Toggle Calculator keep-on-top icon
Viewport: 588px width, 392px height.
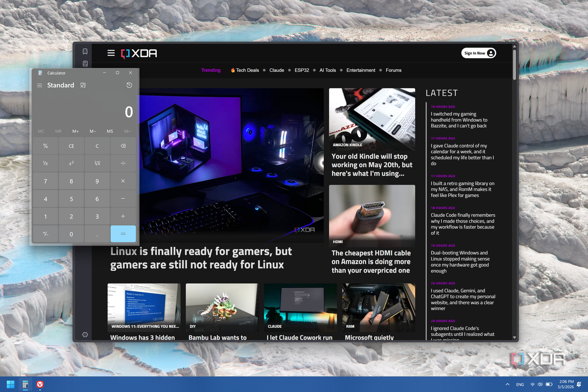click(x=83, y=85)
